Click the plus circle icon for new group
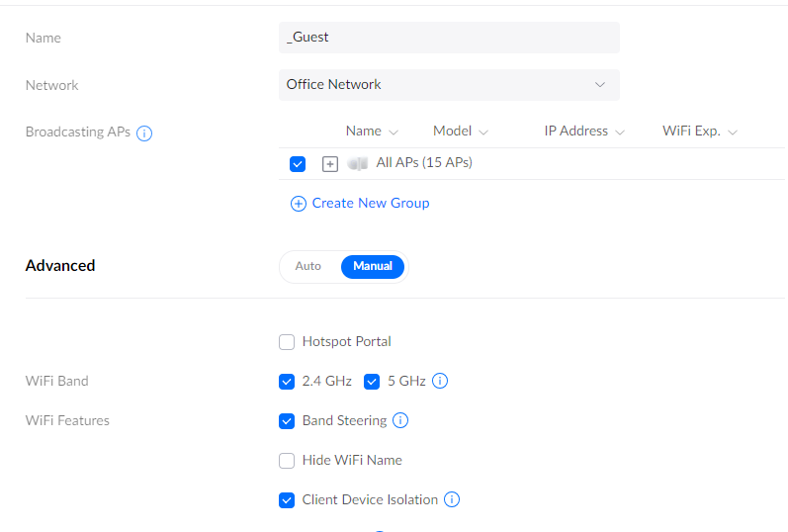Viewport: 788px width, 532px height. click(x=298, y=203)
